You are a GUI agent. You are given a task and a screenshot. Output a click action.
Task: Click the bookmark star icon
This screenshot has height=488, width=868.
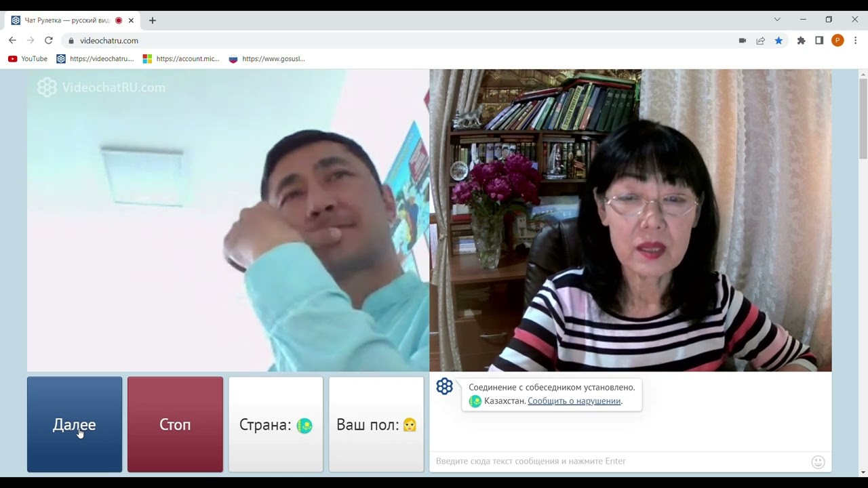pyautogui.click(x=778, y=41)
